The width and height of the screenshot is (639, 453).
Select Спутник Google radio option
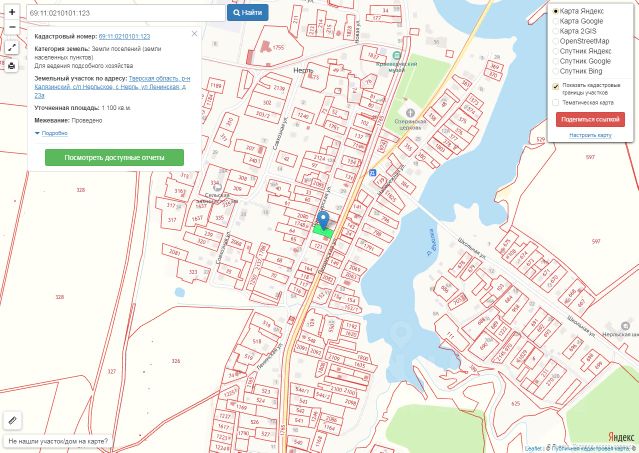pyautogui.click(x=555, y=61)
